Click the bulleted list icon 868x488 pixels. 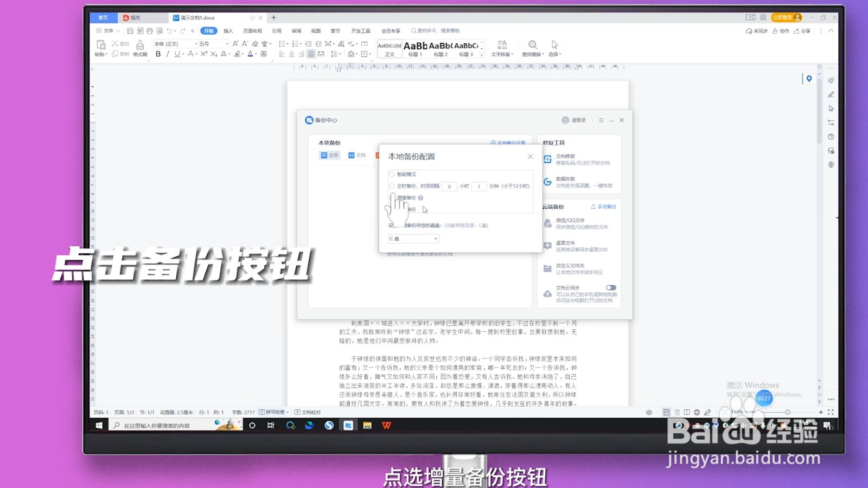[282, 43]
